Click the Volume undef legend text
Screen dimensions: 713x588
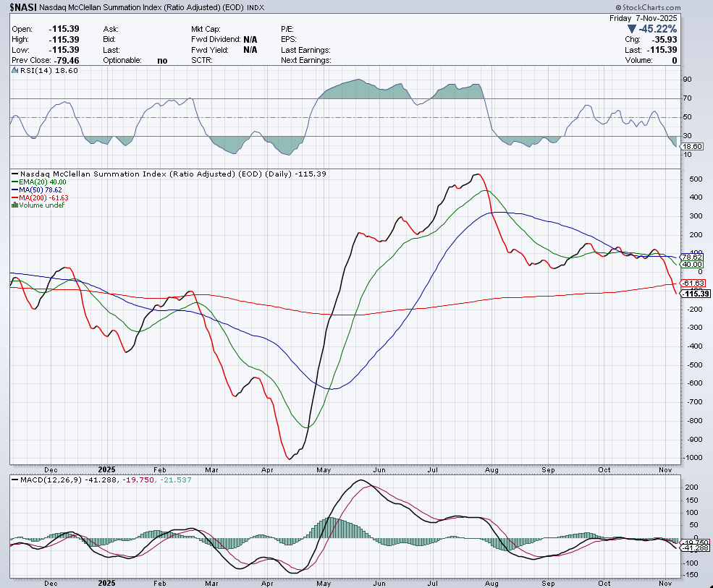(41, 205)
